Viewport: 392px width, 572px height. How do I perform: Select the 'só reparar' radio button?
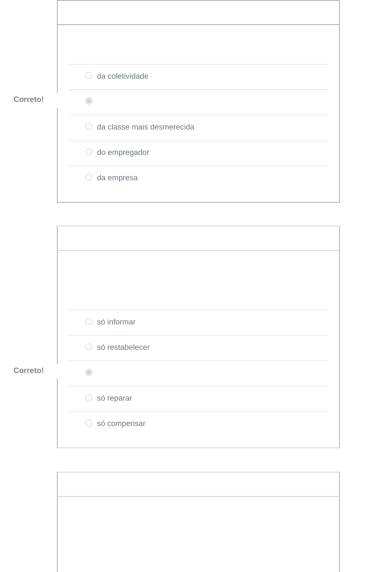(x=89, y=398)
